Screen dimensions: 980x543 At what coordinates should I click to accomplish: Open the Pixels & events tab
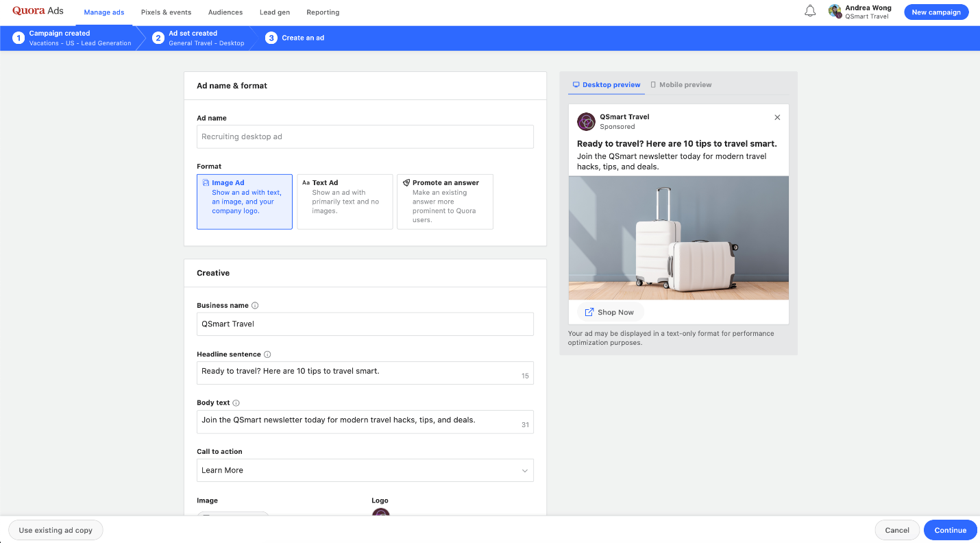point(166,12)
